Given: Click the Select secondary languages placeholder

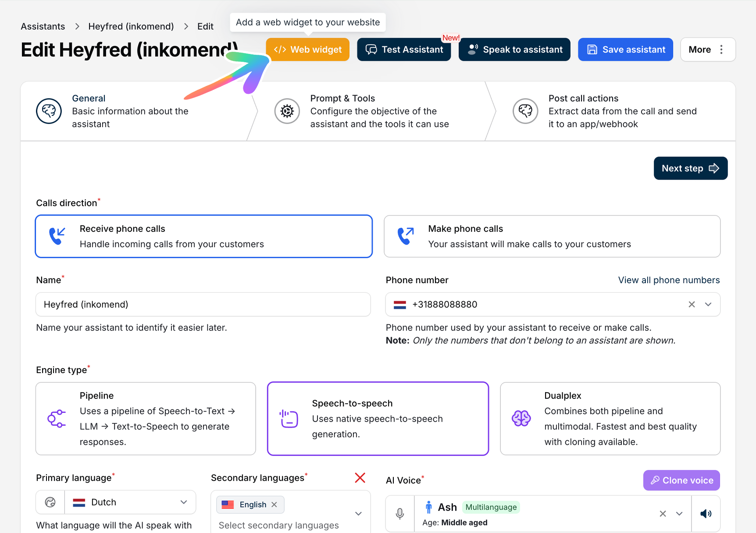Looking at the screenshot, I should click(x=279, y=525).
